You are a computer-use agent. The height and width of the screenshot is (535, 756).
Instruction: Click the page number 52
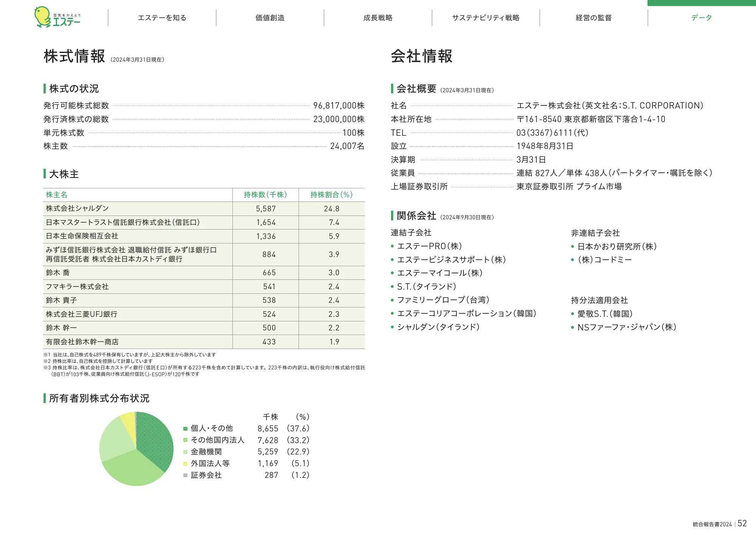pyautogui.click(x=742, y=523)
